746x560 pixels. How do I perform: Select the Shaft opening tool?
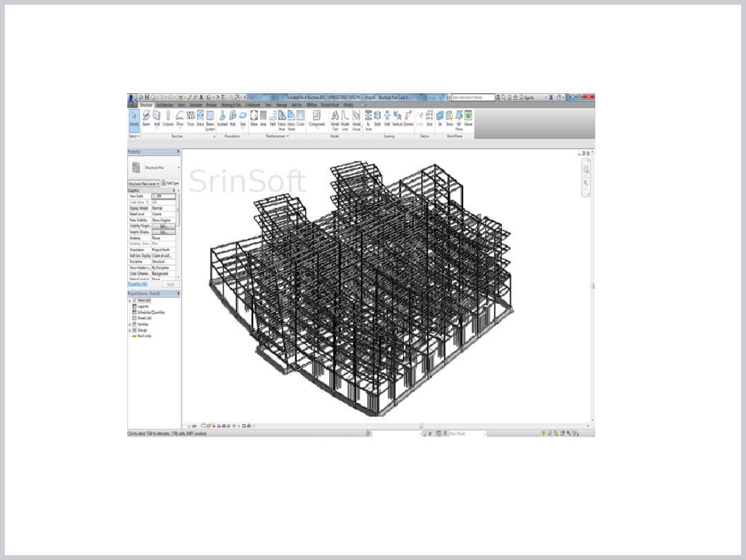point(377,119)
